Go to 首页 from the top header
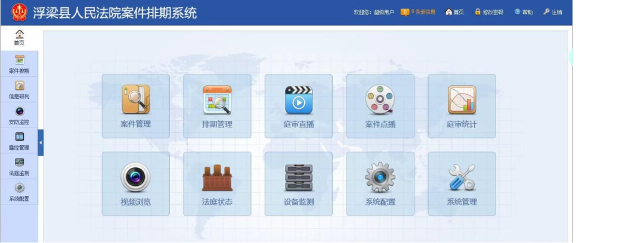644x243 pixels. 454,12
